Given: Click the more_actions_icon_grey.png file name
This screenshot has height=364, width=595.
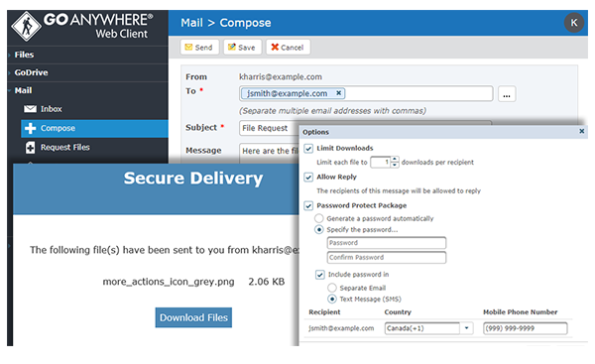Looking at the screenshot, I should pyautogui.click(x=169, y=282).
